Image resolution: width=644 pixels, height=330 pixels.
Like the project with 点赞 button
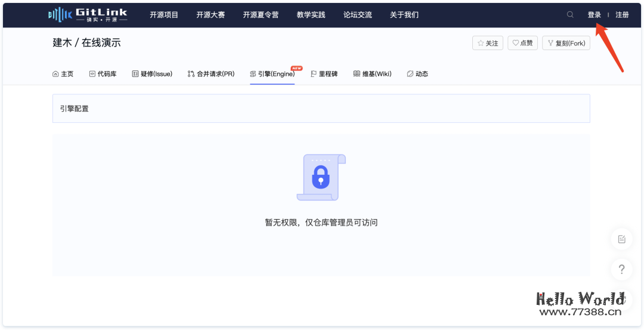coord(522,43)
